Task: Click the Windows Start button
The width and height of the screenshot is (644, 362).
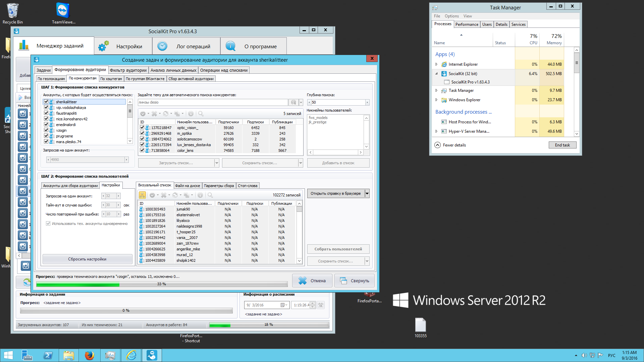Action: click(8, 355)
